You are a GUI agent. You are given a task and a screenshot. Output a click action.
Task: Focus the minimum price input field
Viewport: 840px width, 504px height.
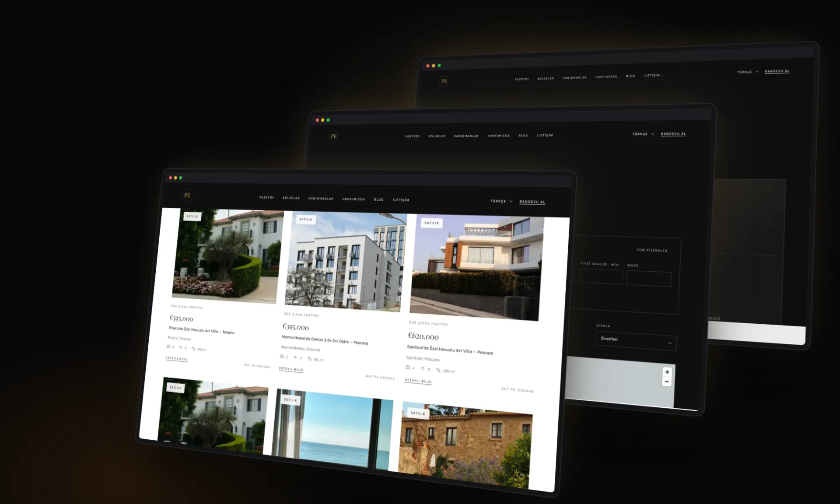point(601,277)
